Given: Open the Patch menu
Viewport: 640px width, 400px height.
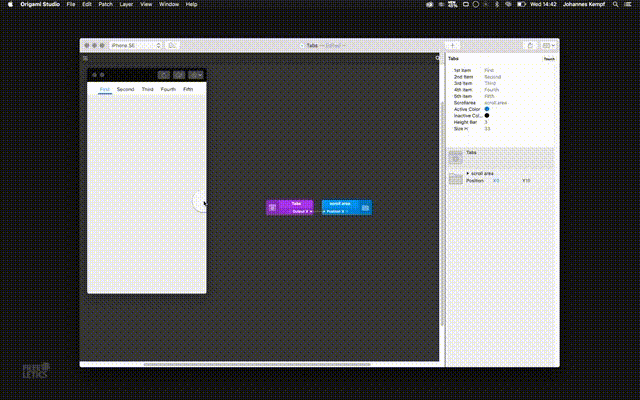Looking at the screenshot, I should click(x=105, y=4).
